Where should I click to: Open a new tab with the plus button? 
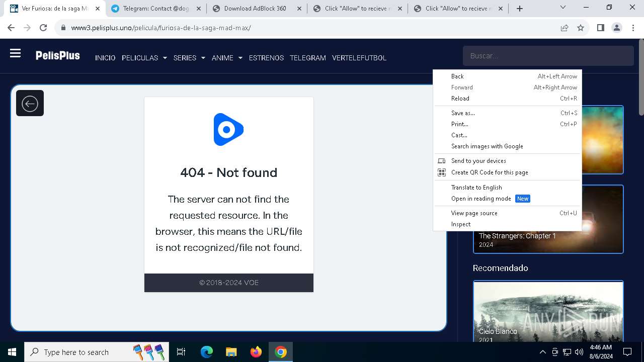(x=520, y=9)
